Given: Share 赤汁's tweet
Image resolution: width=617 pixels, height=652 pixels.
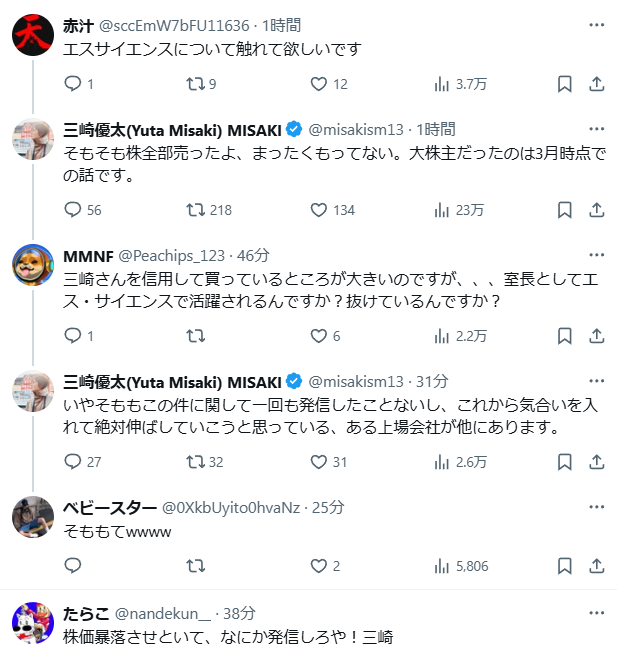Looking at the screenshot, I should tap(596, 84).
